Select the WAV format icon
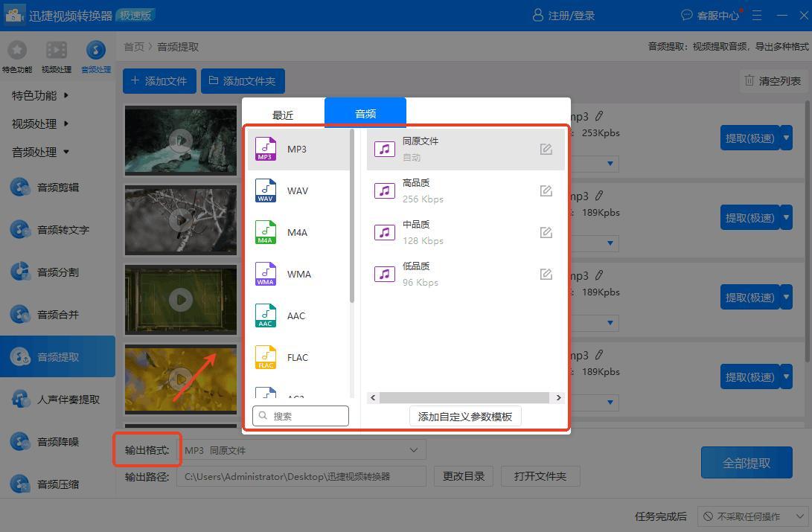The image size is (812, 532). point(266,190)
